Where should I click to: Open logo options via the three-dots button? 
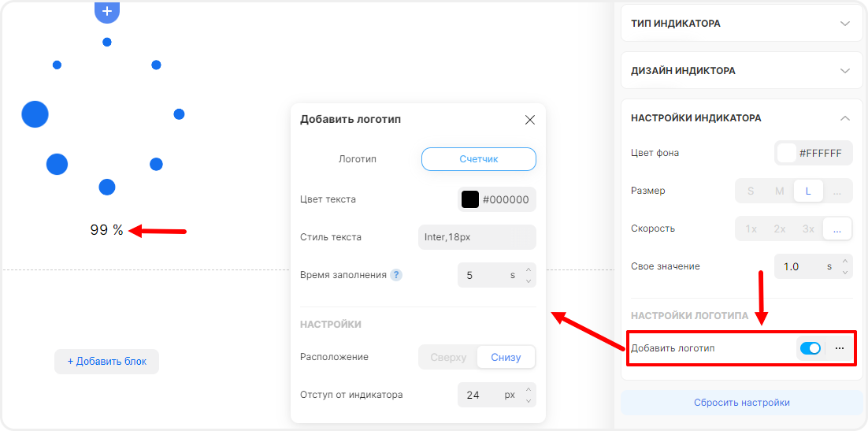point(840,348)
